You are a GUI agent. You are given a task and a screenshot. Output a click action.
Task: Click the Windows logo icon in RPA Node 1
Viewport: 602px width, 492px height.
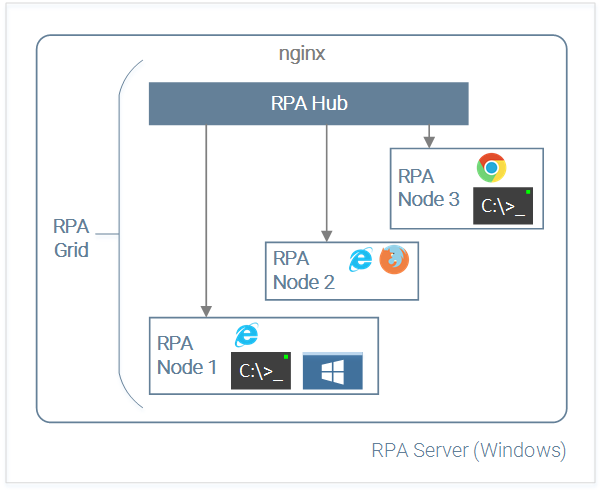pos(332,371)
